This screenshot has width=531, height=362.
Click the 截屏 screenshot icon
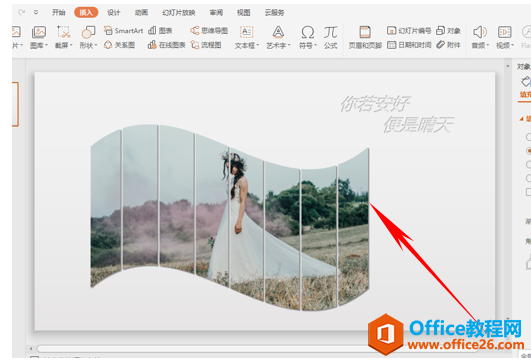(x=63, y=32)
